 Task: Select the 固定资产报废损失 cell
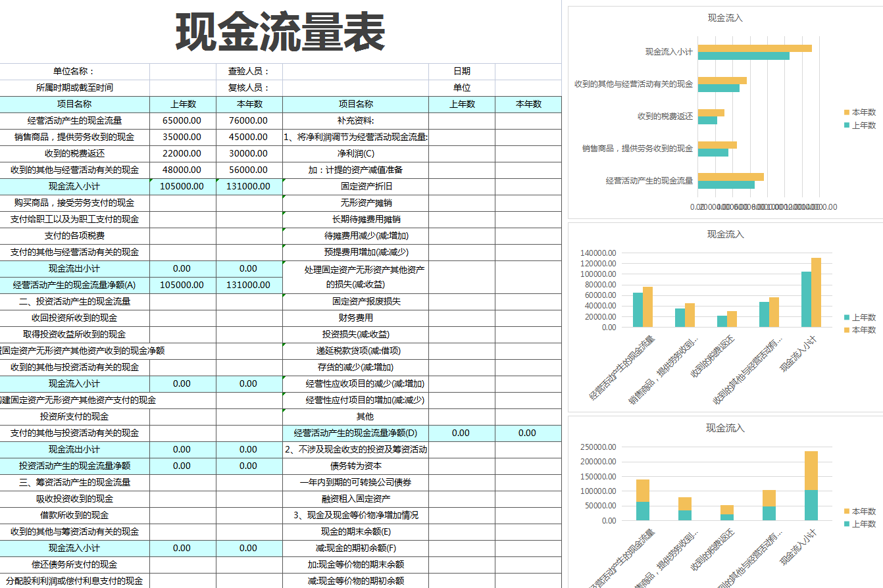[x=355, y=301]
